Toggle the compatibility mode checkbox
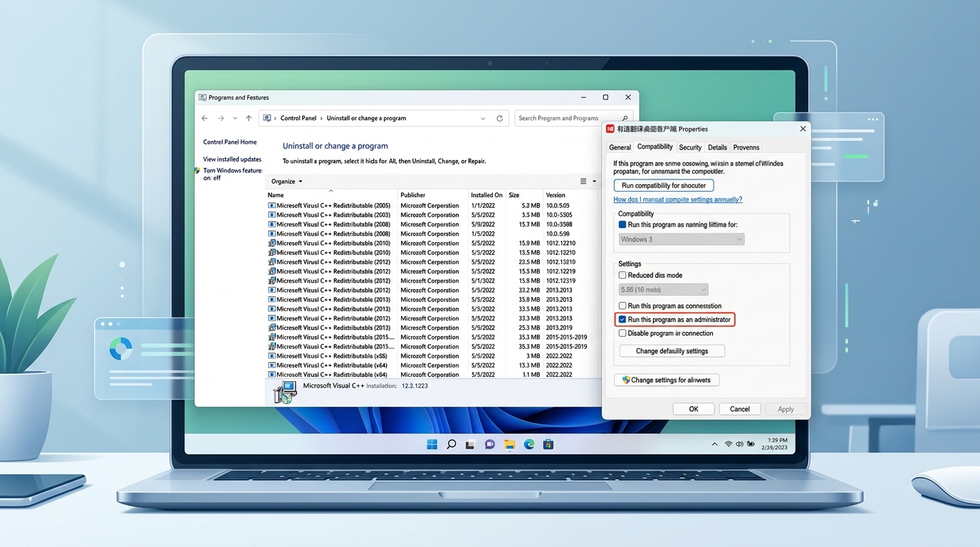The width and height of the screenshot is (980, 547). [x=622, y=224]
